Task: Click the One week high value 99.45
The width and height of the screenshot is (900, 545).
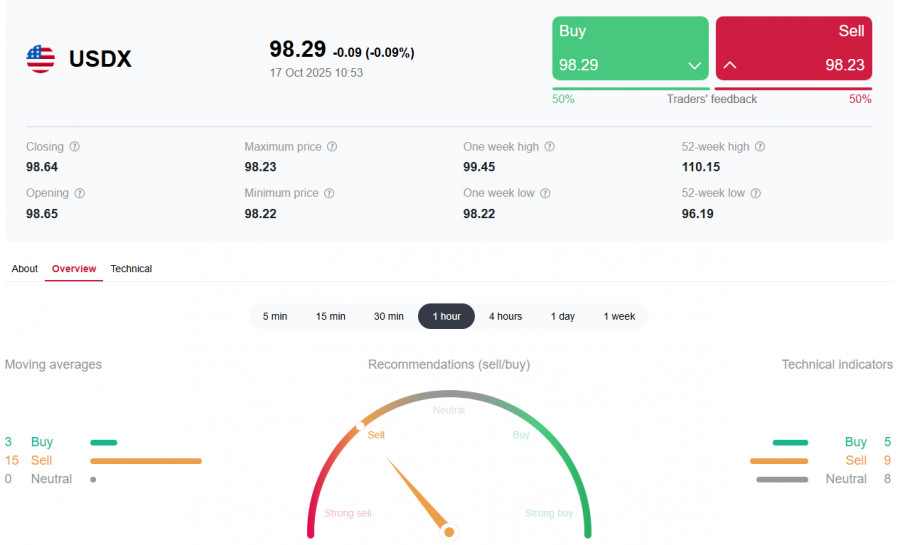Action: pos(479,167)
